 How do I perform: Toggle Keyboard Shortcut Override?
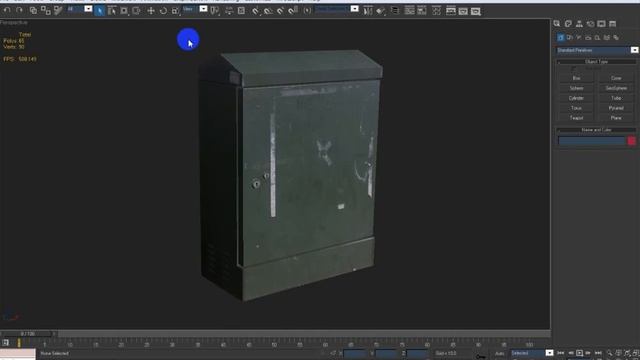click(x=241, y=11)
